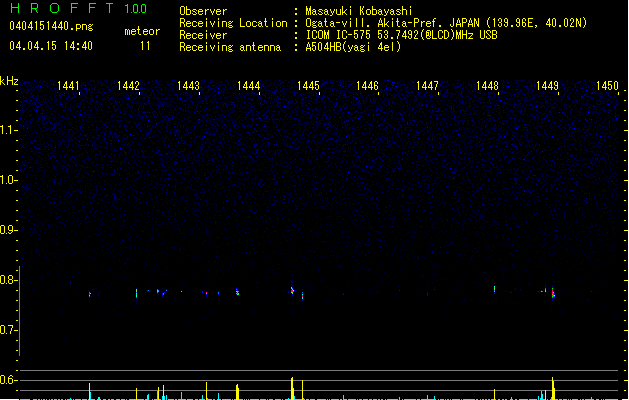This screenshot has width=629, height=400.
Task: Click the antenna text A504HB(yagi 4el)
Action: (x=353, y=47)
